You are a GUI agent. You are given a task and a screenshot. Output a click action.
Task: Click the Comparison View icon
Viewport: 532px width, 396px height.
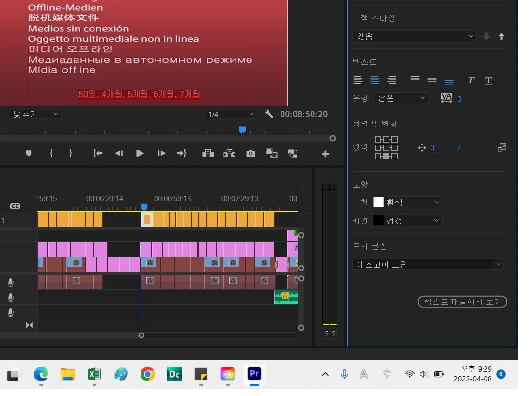(x=271, y=153)
